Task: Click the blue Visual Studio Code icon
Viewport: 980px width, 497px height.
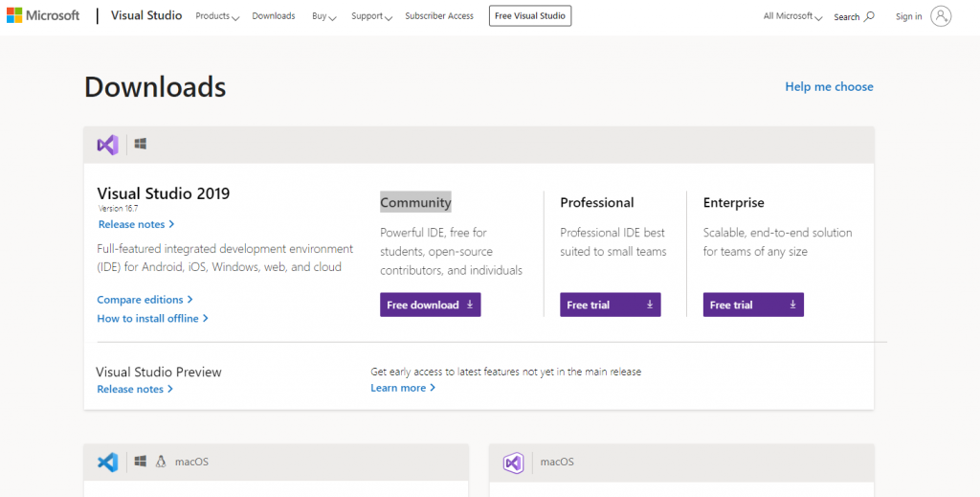Action: (x=107, y=462)
